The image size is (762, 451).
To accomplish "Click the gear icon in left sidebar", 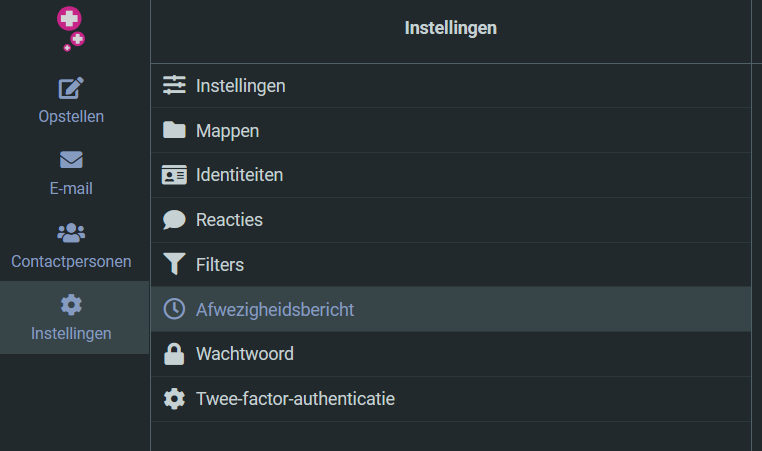I will coord(71,305).
